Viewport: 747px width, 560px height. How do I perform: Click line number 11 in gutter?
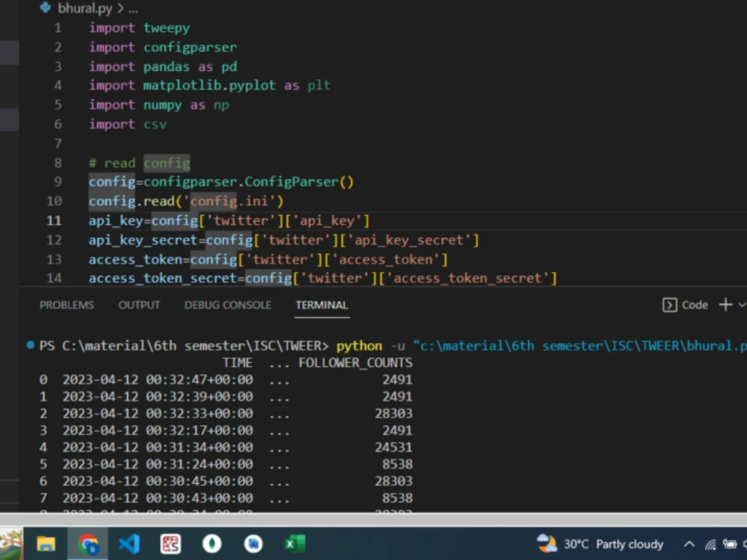(x=54, y=220)
